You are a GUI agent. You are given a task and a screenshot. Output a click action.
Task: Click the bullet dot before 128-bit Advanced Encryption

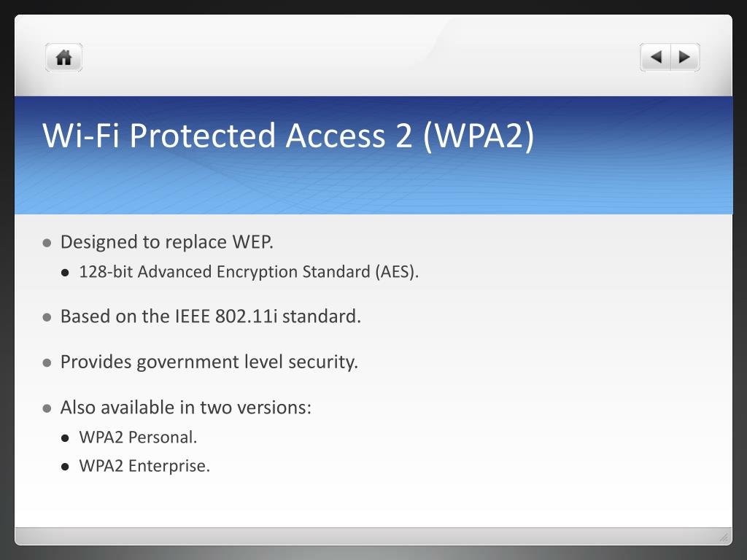coord(65,273)
